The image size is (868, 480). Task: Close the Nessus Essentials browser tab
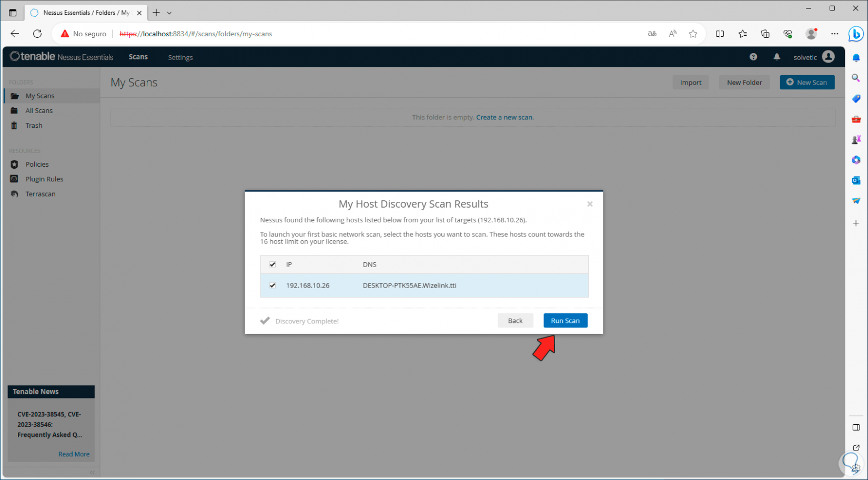pyautogui.click(x=139, y=13)
